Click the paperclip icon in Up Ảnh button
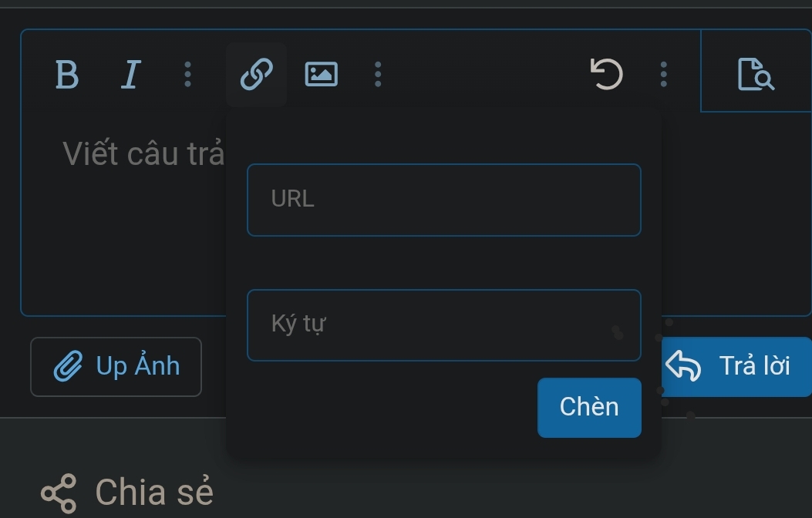The width and height of the screenshot is (812, 518). (70, 366)
